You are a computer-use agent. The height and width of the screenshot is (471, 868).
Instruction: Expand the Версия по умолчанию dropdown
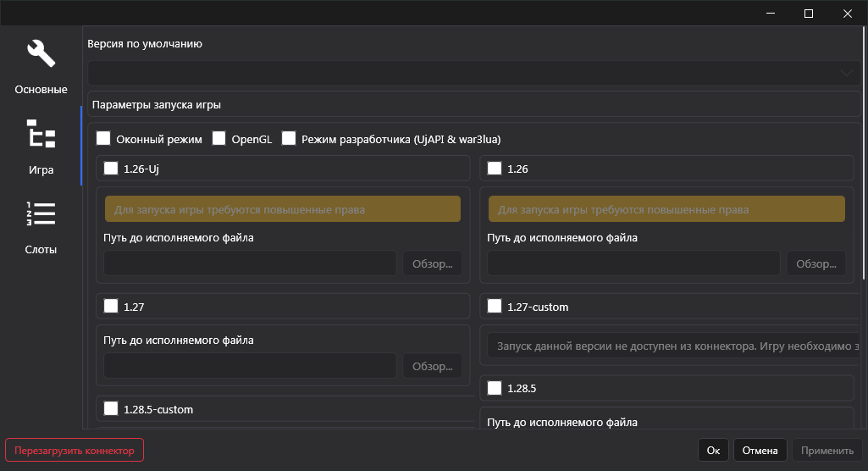(x=466, y=73)
